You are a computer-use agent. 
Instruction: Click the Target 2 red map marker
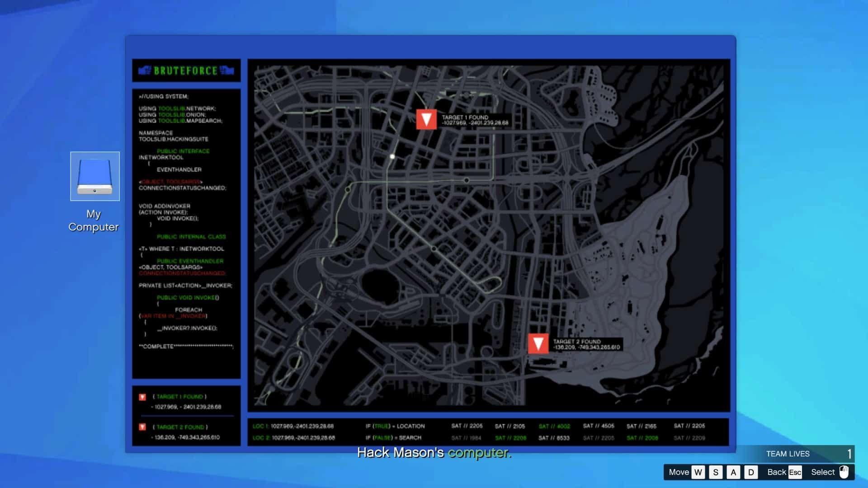click(x=538, y=344)
